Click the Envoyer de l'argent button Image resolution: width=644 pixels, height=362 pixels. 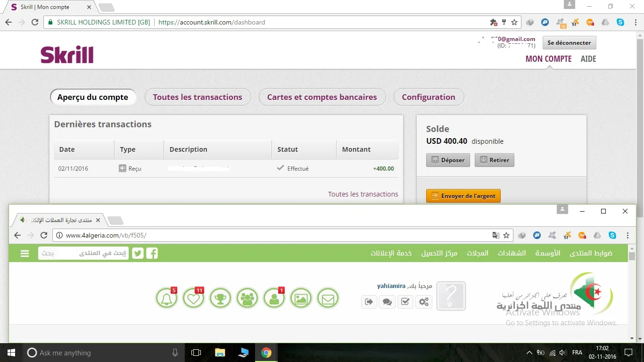463,196
